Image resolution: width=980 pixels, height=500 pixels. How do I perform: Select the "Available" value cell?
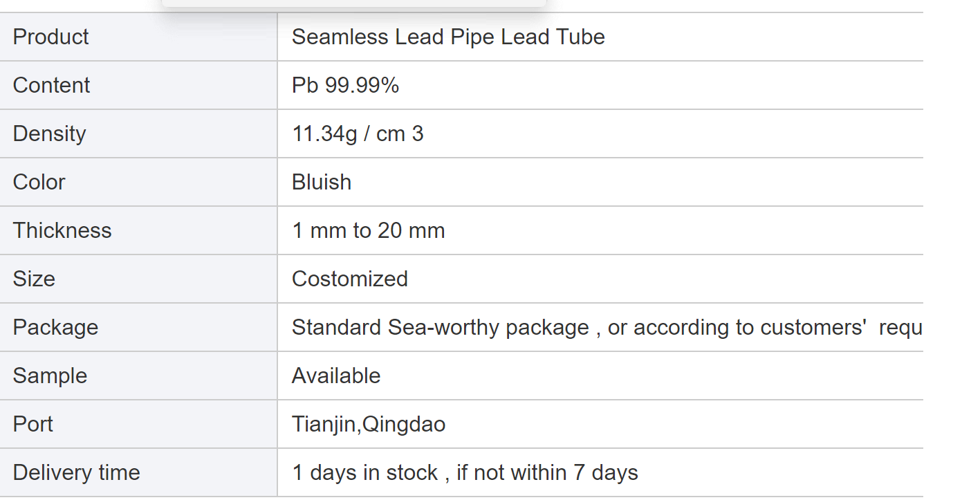pos(336,376)
